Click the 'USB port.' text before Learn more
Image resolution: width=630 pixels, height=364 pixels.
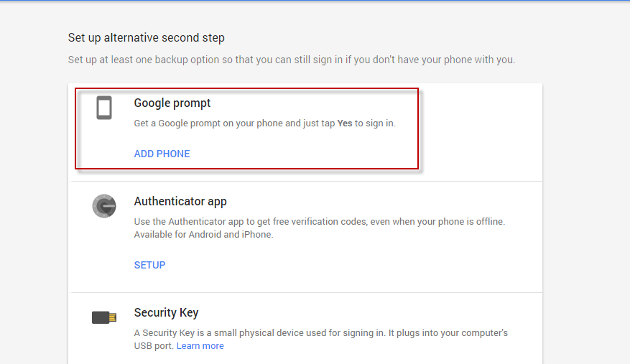[154, 346]
